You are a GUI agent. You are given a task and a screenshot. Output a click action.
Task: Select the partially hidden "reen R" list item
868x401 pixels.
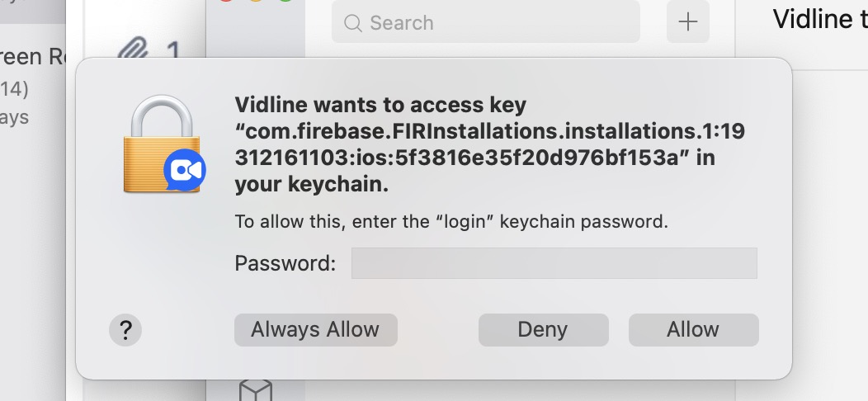click(33, 58)
